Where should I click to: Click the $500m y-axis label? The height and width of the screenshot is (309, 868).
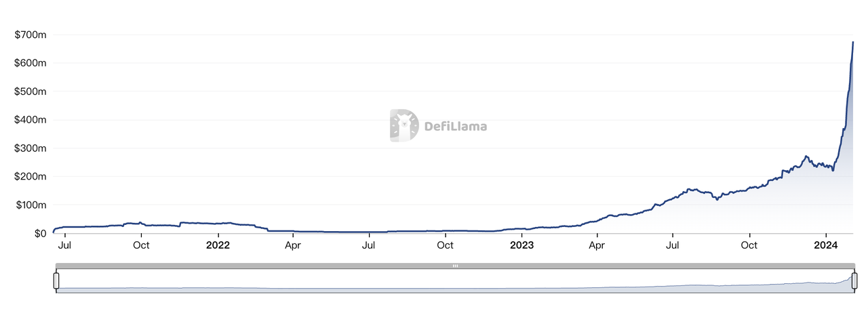pyautogui.click(x=31, y=91)
